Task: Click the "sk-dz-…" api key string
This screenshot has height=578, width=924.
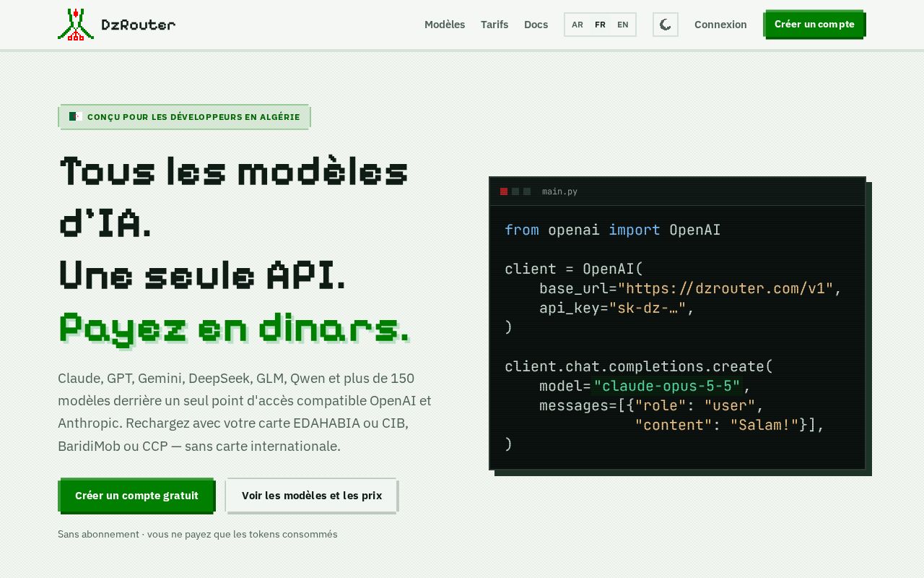Action: coord(648,308)
